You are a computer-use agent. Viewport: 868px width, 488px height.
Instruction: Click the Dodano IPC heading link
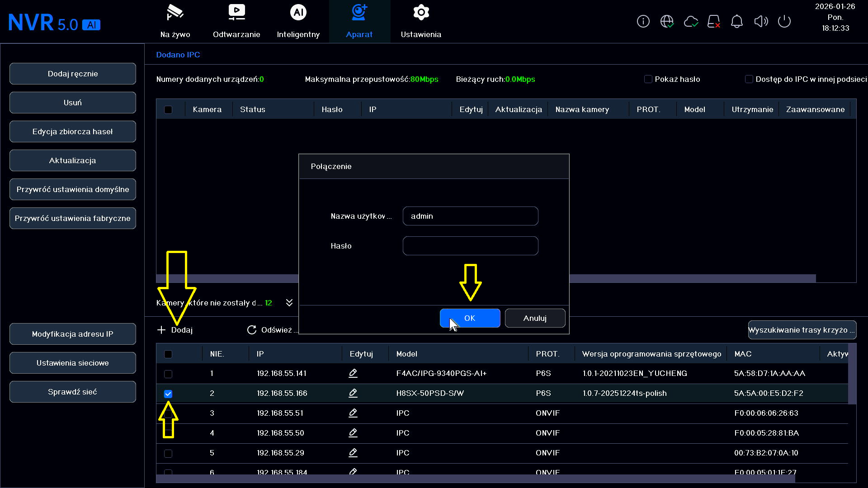click(178, 55)
